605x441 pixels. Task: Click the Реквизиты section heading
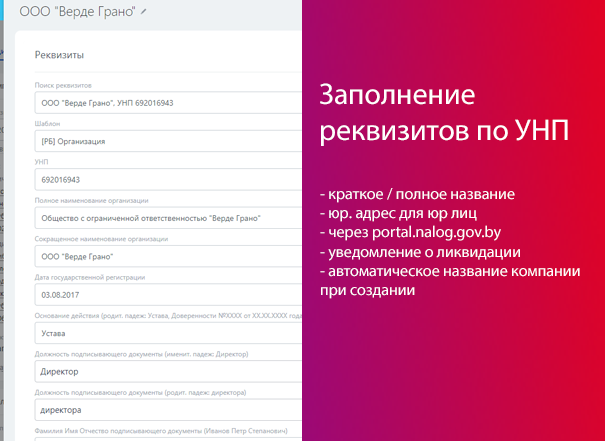[59, 54]
